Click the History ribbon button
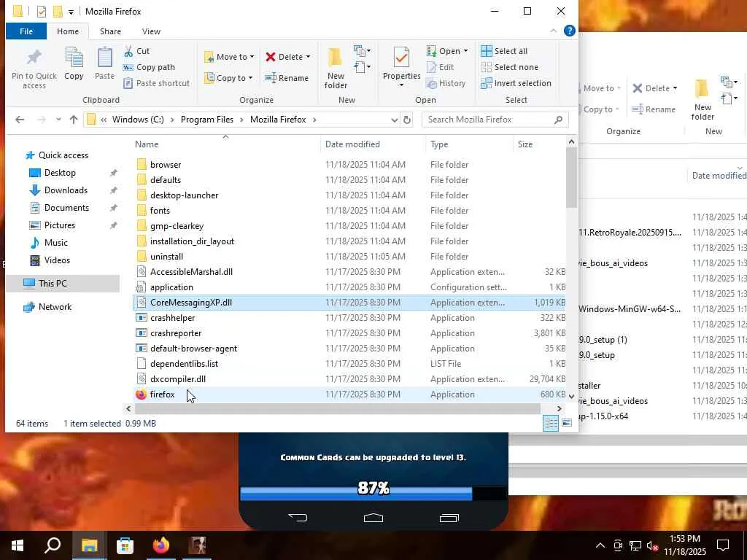 click(x=446, y=83)
